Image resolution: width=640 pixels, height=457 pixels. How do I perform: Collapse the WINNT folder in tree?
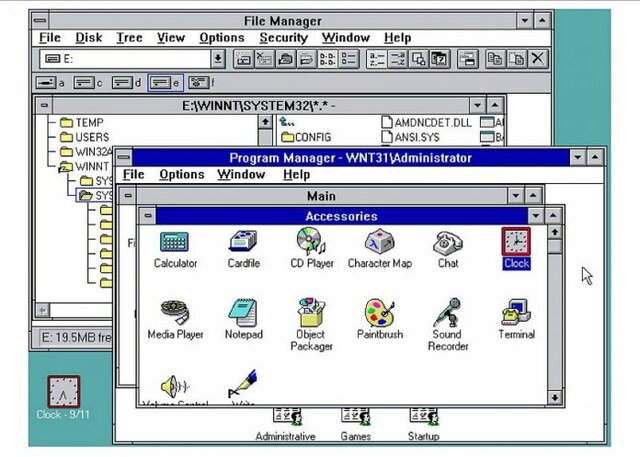coord(65,166)
